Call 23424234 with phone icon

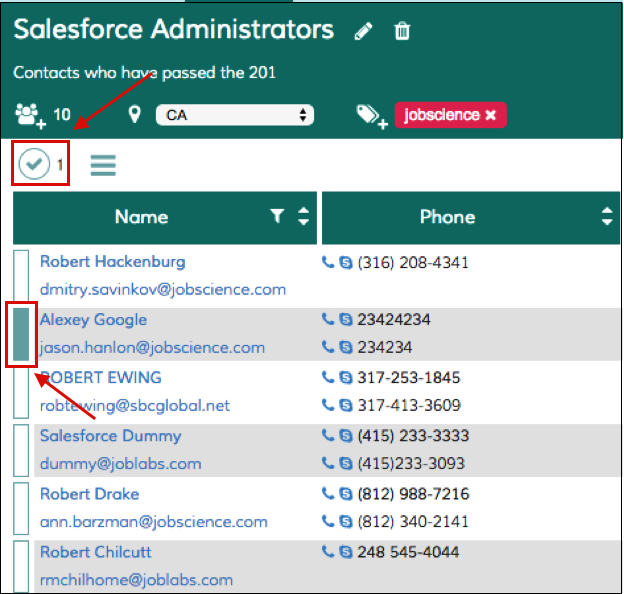click(x=328, y=319)
